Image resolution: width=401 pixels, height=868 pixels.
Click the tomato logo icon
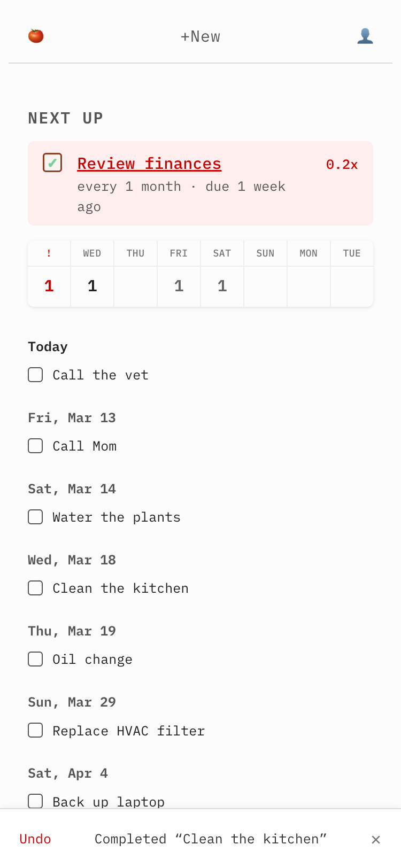(x=36, y=36)
